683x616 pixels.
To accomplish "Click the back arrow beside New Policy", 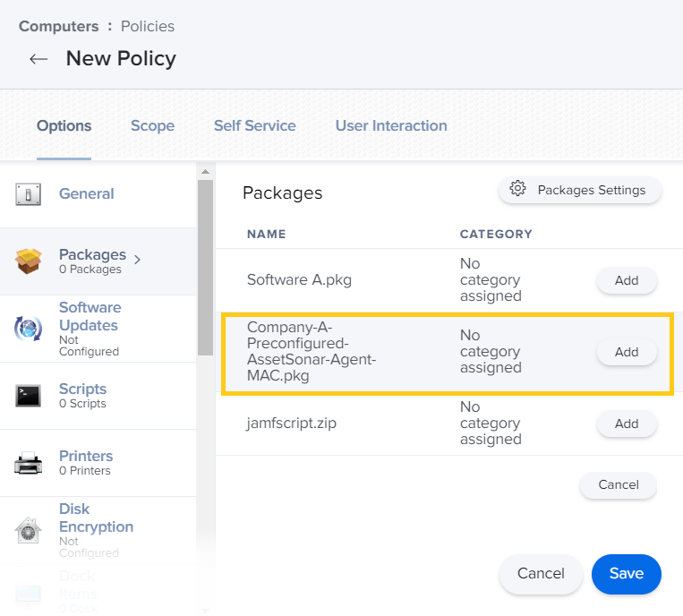I will coord(38,59).
